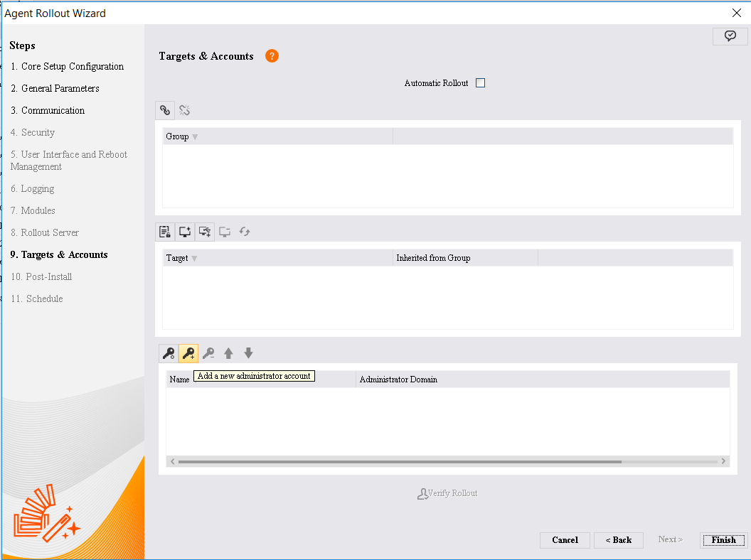Open the orange help question mark
The width and height of the screenshot is (751, 560).
[272, 56]
